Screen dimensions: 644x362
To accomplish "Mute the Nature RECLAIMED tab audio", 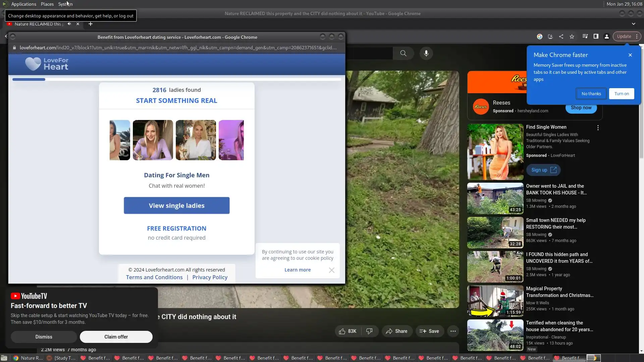I will coord(69,24).
